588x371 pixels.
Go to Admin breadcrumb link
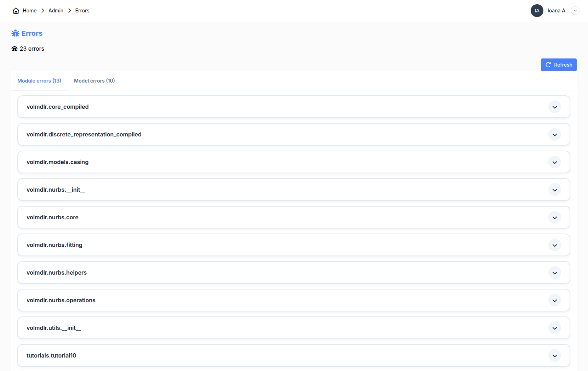(x=56, y=11)
